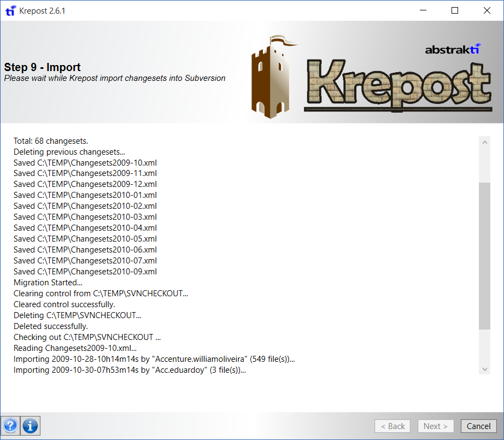Click the "Step 9 - Import" heading
The height and width of the screenshot is (440, 504).
(42, 67)
